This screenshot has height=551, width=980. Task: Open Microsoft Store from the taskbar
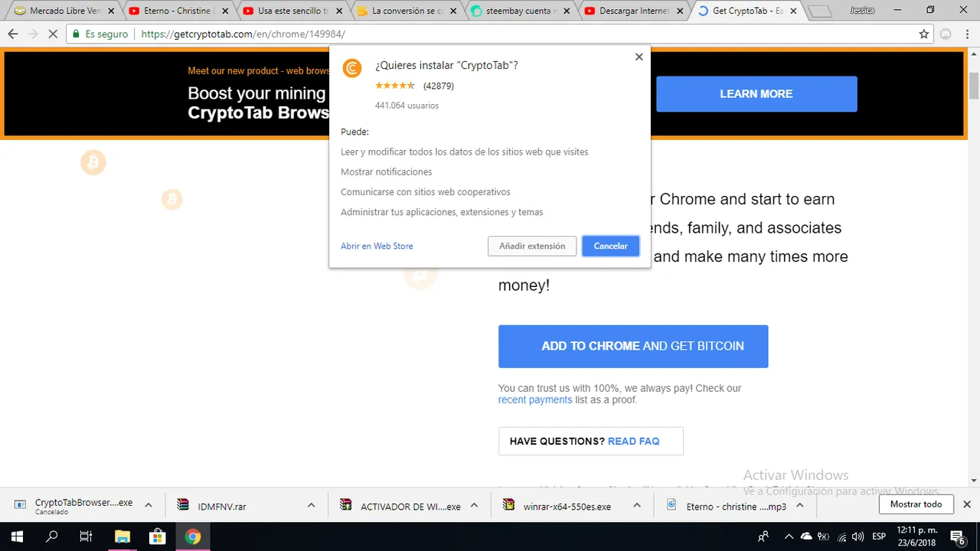pyautogui.click(x=158, y=536)
